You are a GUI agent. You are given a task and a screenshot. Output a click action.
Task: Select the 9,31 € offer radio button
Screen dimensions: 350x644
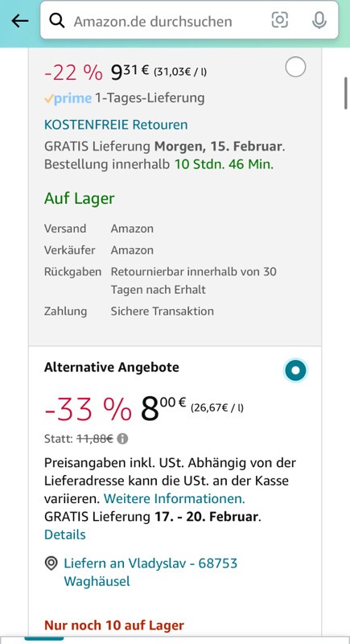pyautogui.click(x=295, y=67)
